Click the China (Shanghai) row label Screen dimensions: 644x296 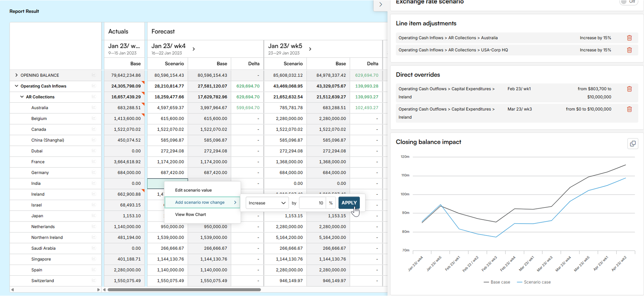pyautogui.click(x=48, y=140)
